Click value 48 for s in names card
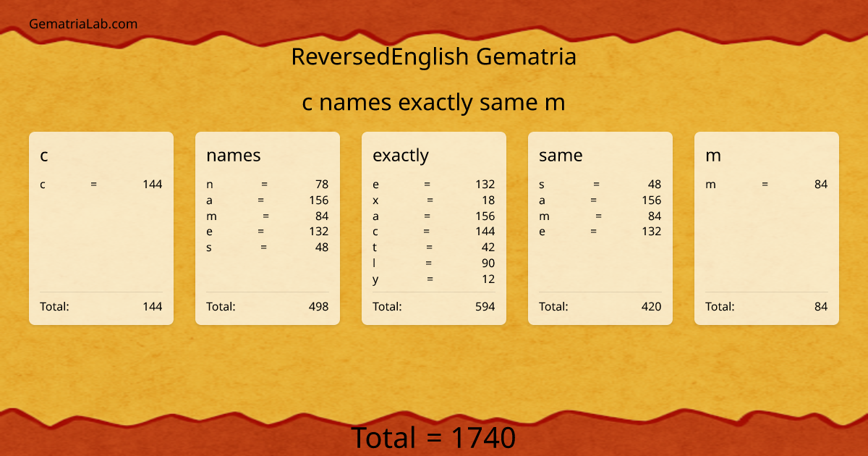 (x=322, y=248)
